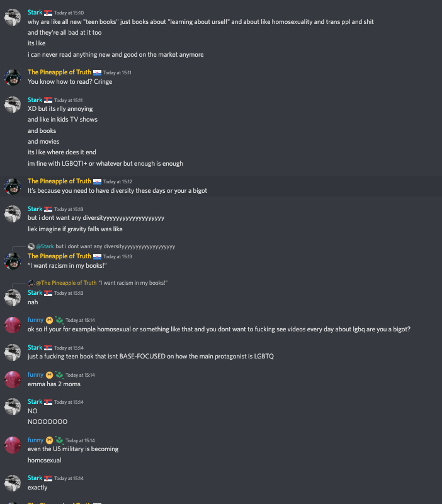442x504 pixels.
Task: Click the yellow emoji badge beside funny at 15:14 "ok so" message
Action: click(49, 320)
